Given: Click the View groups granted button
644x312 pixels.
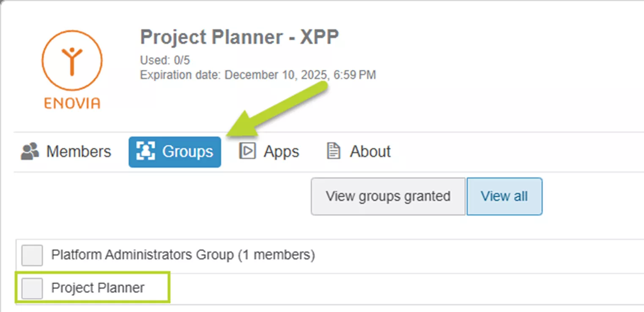Looking at the screenshot, I should (387, 196).
